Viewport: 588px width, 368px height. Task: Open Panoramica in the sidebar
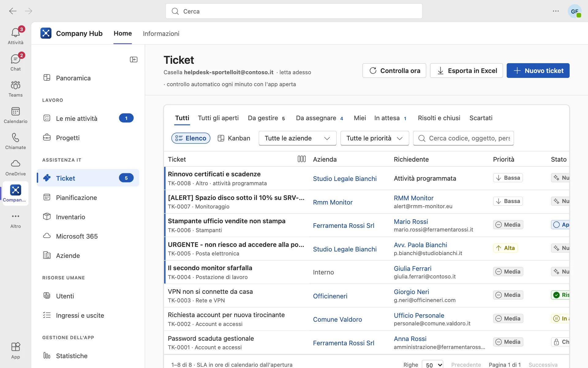coord(88,78)
